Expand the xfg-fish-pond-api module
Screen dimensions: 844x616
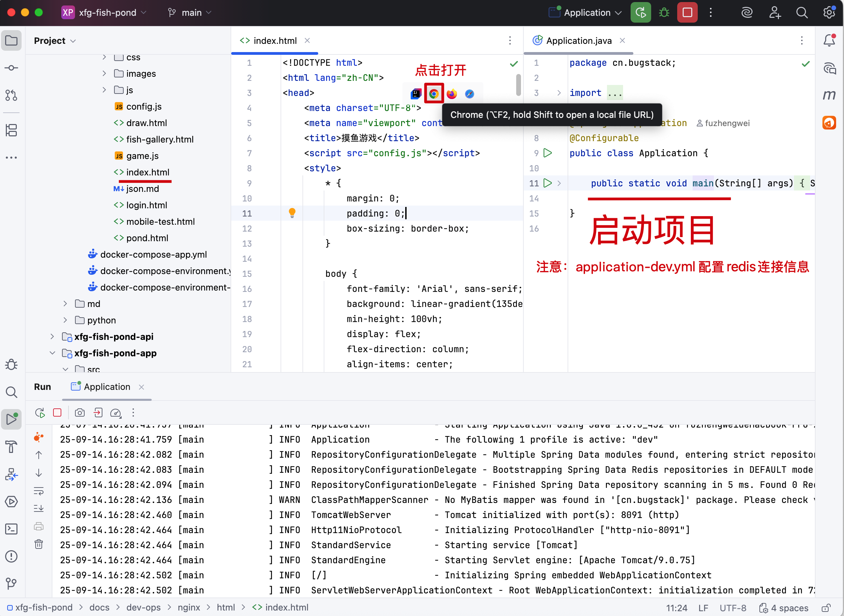tap(52, 336)
